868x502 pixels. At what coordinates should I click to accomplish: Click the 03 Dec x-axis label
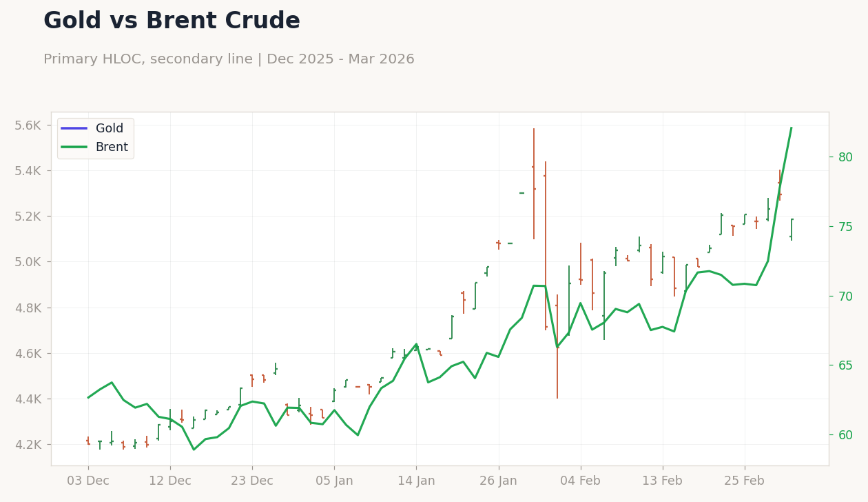click(x=88, y=481)
